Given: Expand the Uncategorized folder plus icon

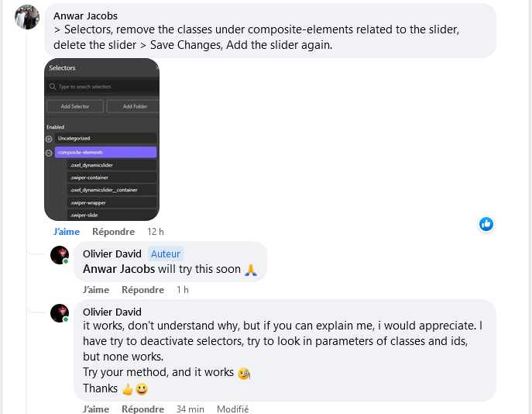Looking at the screenshot, I should (x=49, y=139).
